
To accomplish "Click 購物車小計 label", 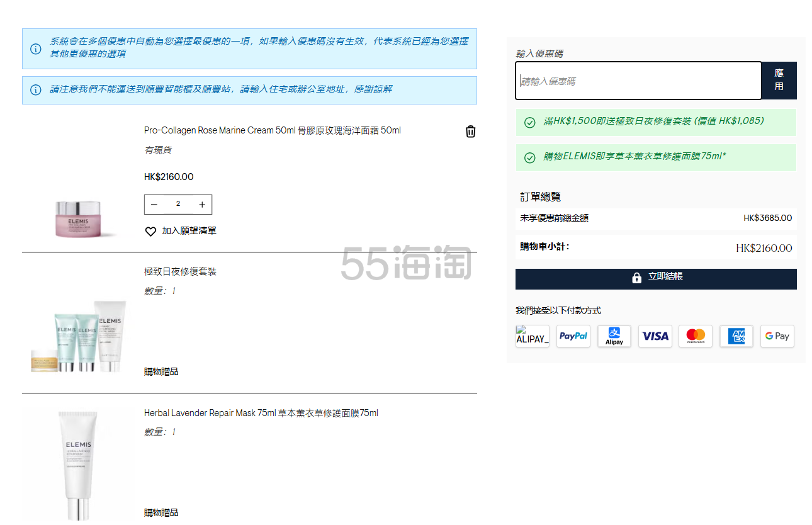I will (x=544, y=246).
